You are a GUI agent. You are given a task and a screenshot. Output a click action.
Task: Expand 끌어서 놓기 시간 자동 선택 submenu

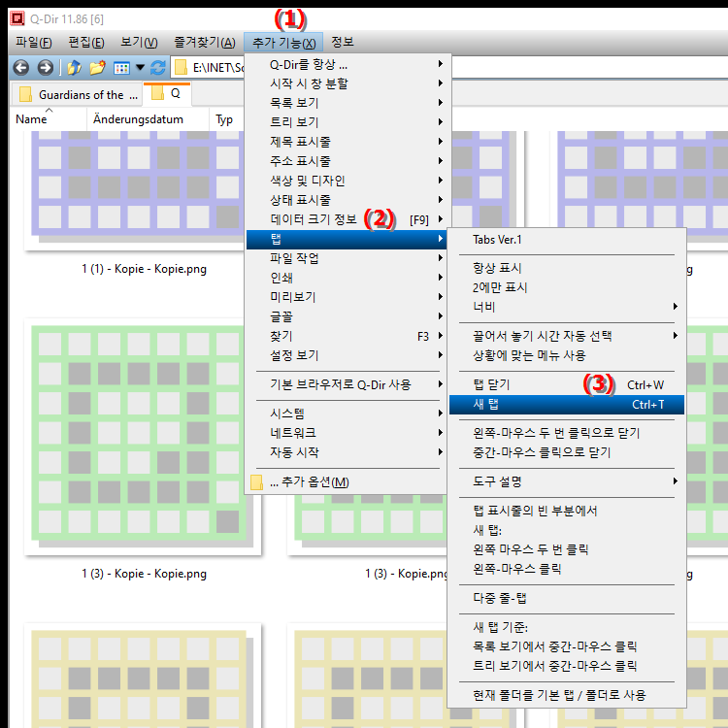tap(567, 336)
